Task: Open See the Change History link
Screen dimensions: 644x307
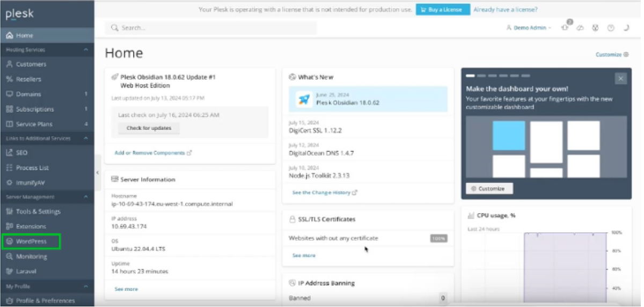Action: click(x=325, y=193)
